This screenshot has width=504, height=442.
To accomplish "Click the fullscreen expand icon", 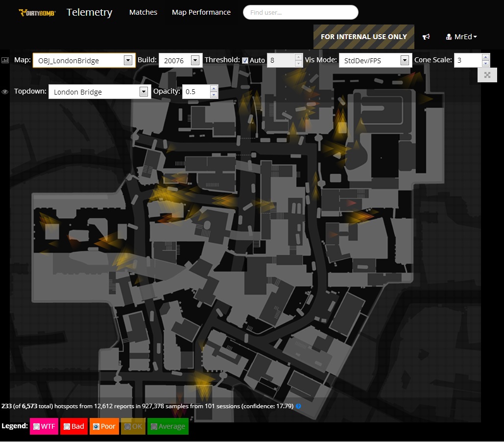I will point(487,75).
